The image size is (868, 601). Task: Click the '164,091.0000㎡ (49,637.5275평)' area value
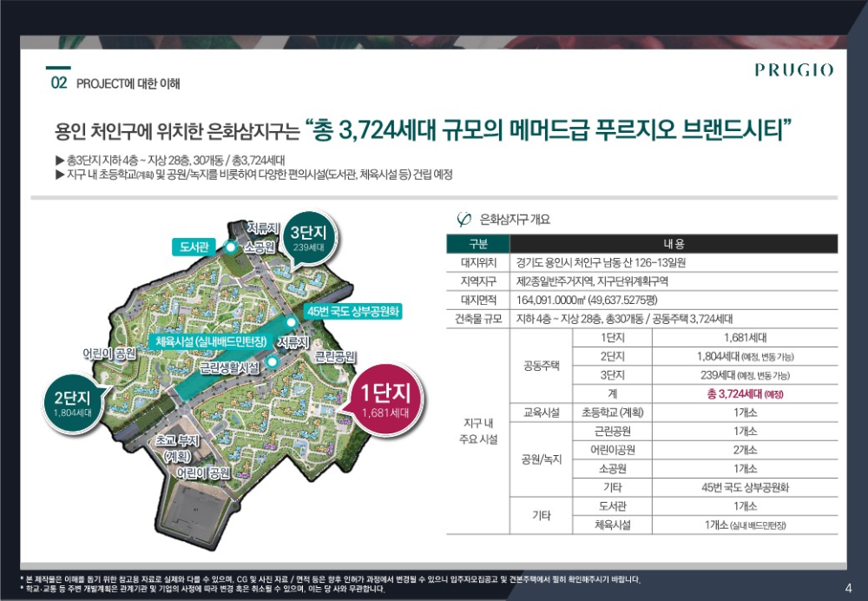(x=587, y=300)
